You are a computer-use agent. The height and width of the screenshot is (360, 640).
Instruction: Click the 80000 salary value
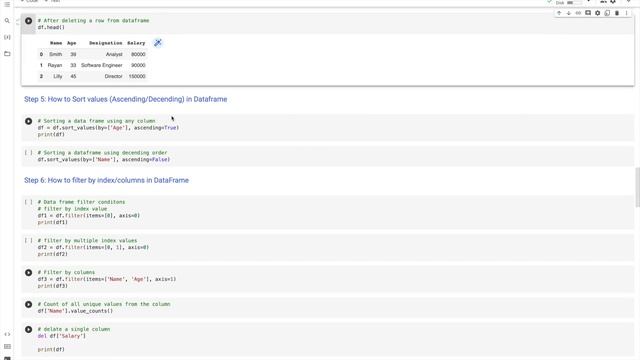[138, 54]
